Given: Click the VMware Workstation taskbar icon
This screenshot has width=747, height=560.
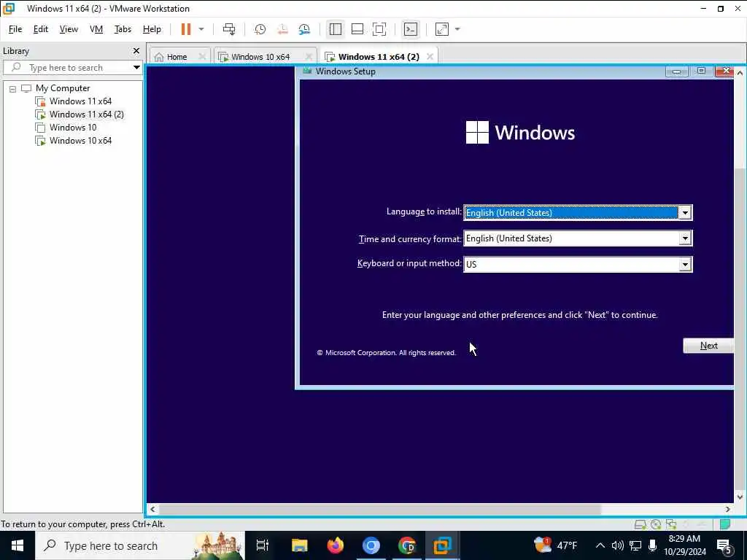Looking at the screenshot, I should [443, 545].
